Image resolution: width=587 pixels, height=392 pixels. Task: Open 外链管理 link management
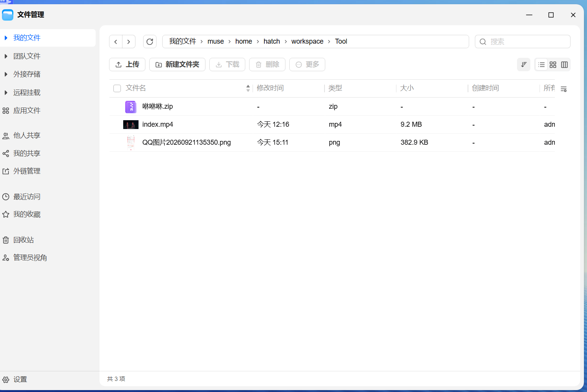27,171
